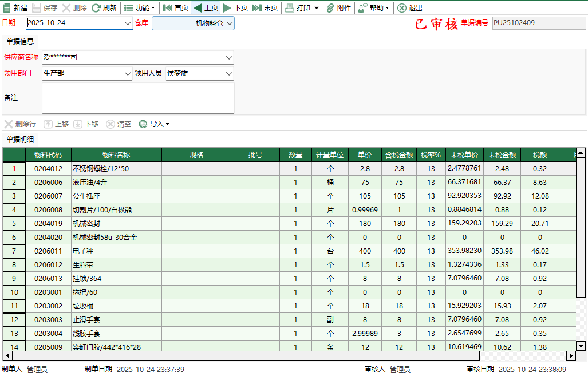Click the 刷新 refresh icon
Viewport: 588px width, 376px height.
[x=95, y=8]
